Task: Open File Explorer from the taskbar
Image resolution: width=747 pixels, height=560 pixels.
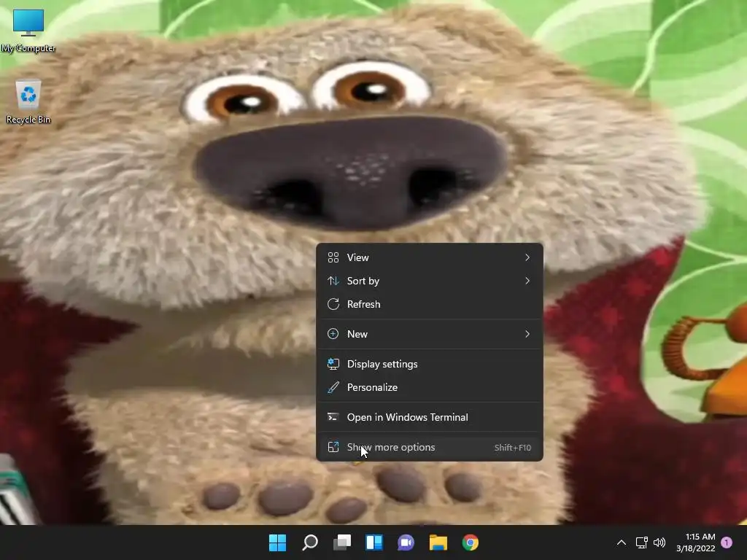Action: pyautogui.click(x=438, y=542)
